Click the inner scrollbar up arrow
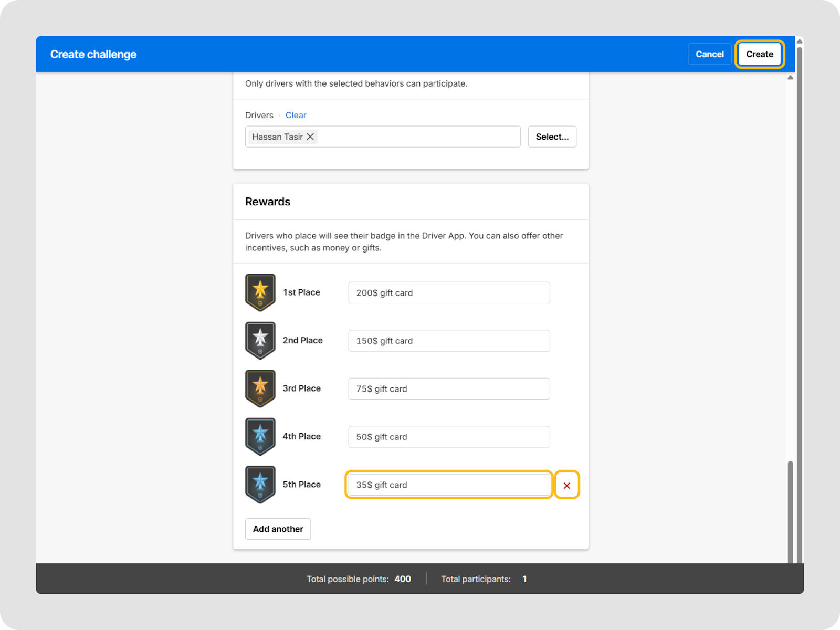Screen dimensions: 840x630 tap(790, 78)
